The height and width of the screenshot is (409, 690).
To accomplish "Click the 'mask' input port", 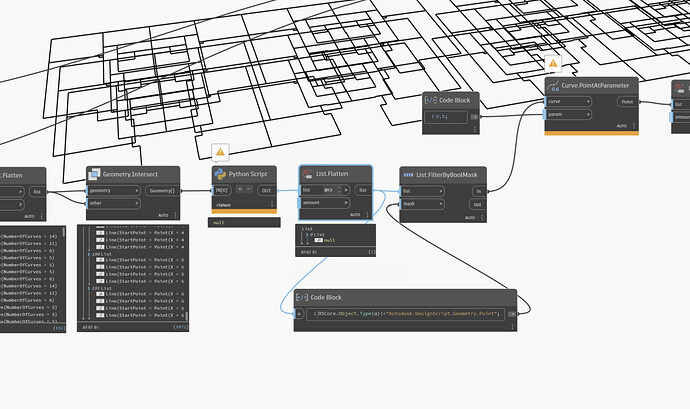I will pos(408,203).
